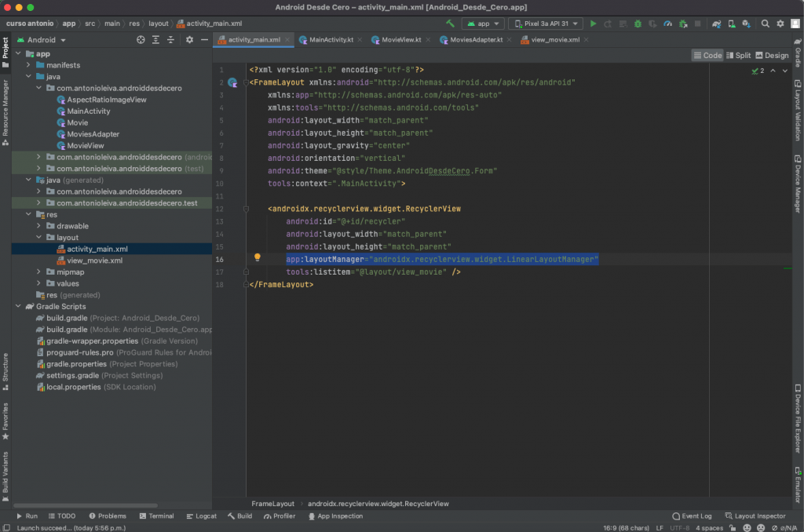Toggle the Structure side panel
This screenshot has width=804, height=532.
pos(5,371)
